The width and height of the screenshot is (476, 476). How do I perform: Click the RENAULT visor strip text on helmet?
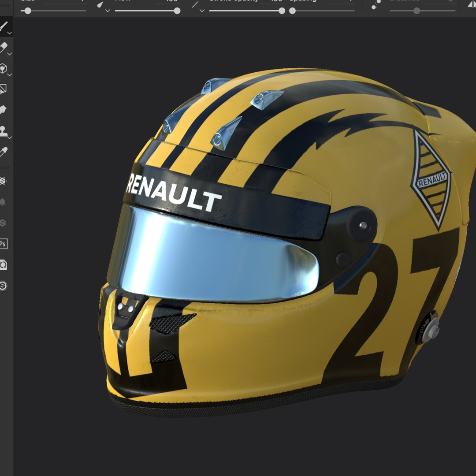(x=174, y=193)
